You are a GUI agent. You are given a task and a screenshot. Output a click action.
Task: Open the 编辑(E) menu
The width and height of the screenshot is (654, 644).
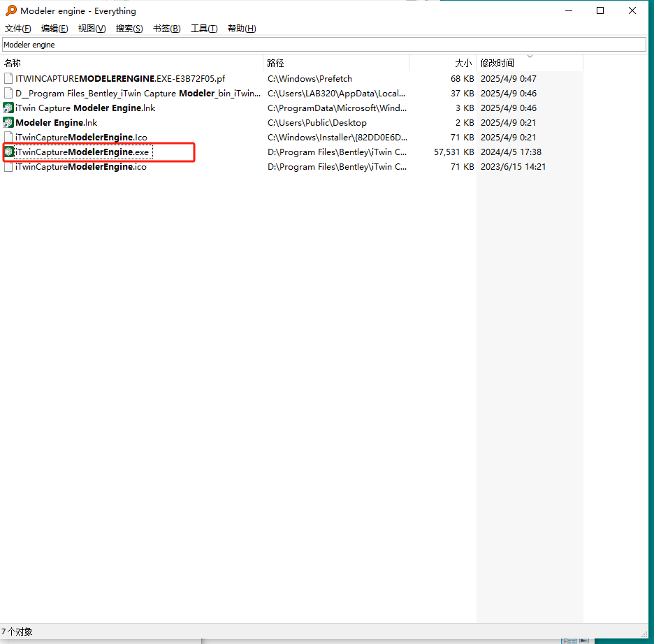click(x=54, y=29)
